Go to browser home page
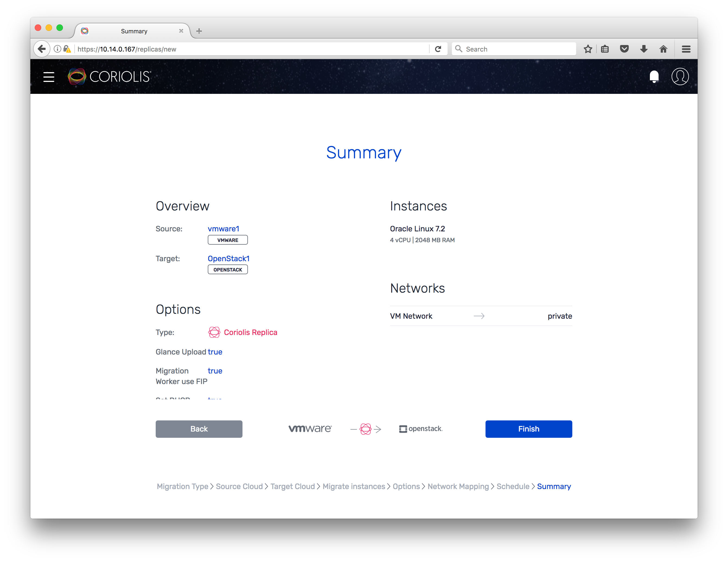This screenshot has height=562, width=728. [663, 49]
